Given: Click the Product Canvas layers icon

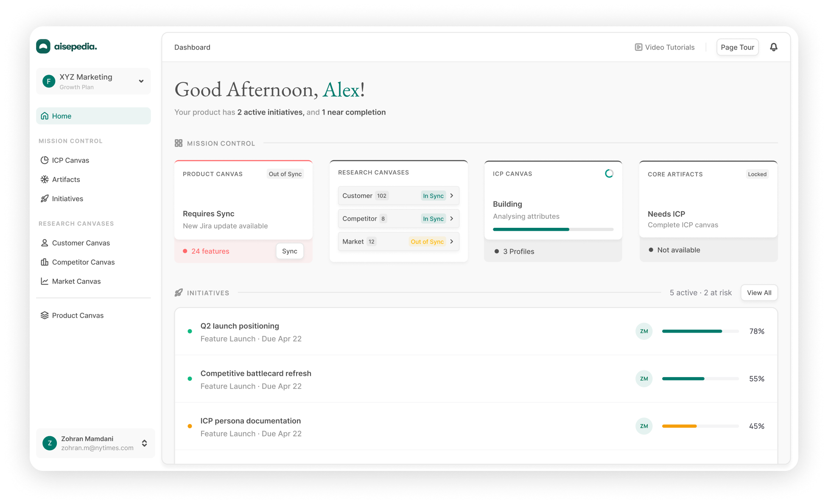Looking at the screenshot, I should [x=45, y=315].
